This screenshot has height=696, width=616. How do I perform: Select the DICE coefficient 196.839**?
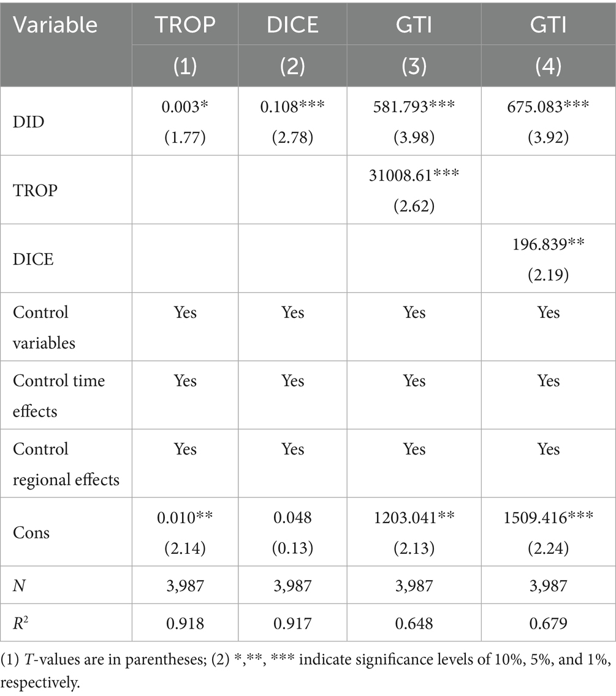547,245
